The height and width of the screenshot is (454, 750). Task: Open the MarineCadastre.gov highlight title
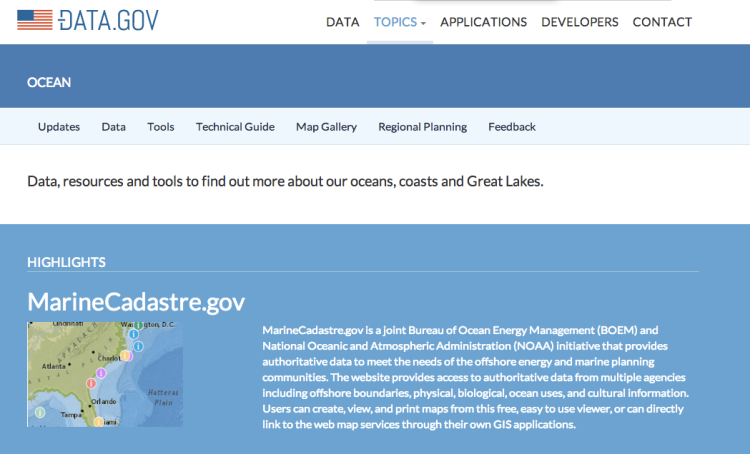pos(136,302)
